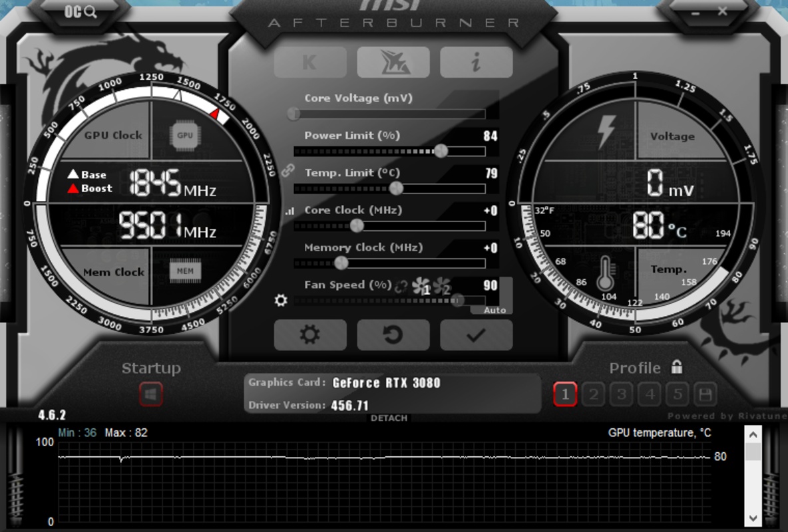Click the 80 °C temperature readout
Screen dimensions: 788x532
(x=660, y=225)
